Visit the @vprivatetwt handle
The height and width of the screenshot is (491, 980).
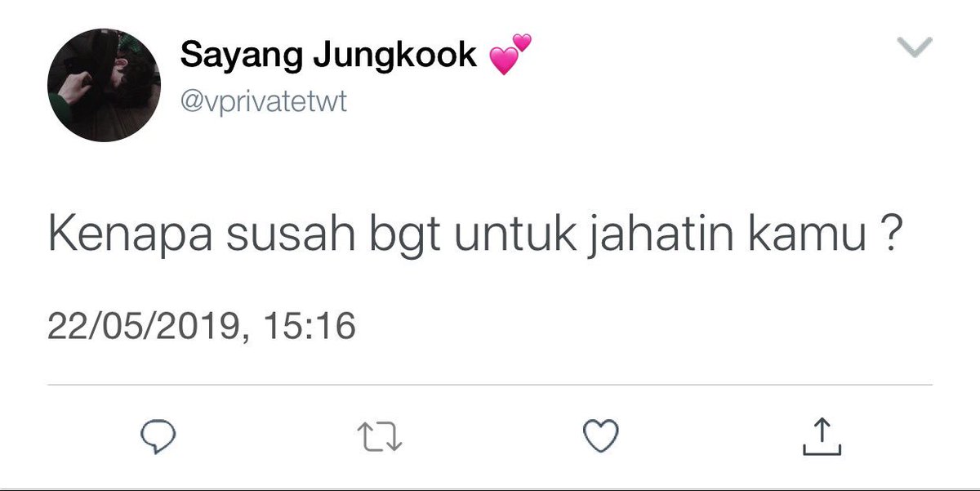click(x=264, y=103)
